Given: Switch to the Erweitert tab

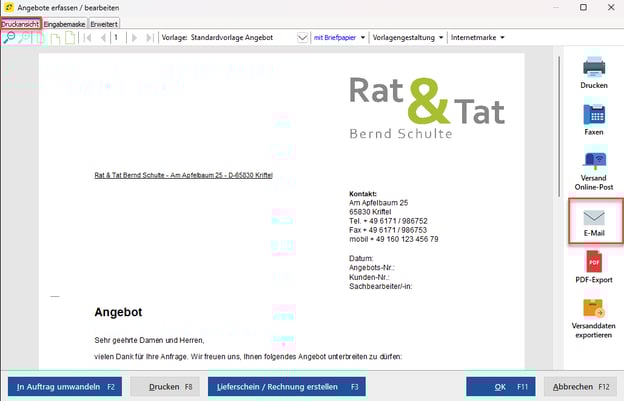Looking at the screenshot, I should pyautogui.click(x=104, y=23).
